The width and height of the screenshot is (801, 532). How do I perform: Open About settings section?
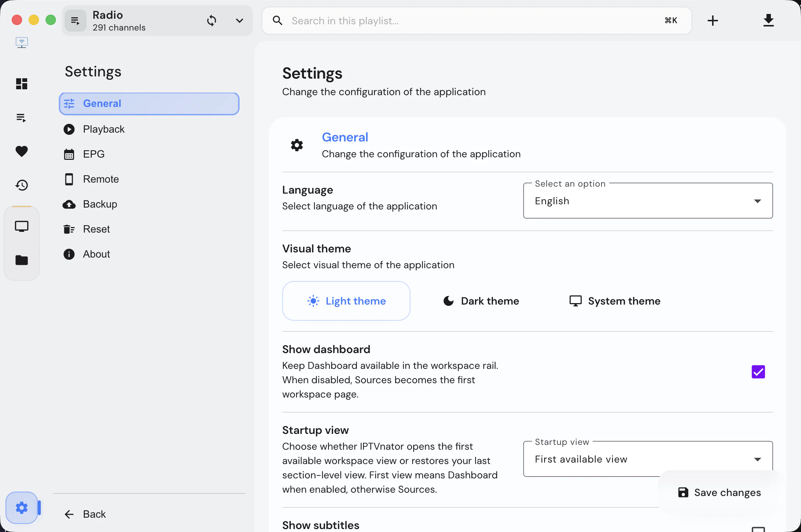[149, 254]
